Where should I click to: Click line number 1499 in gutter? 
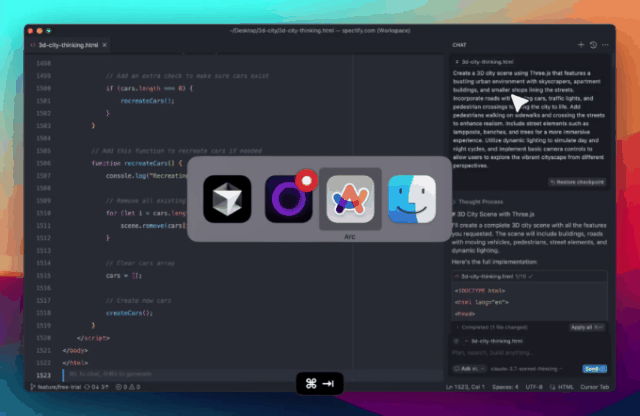[43, 76]
